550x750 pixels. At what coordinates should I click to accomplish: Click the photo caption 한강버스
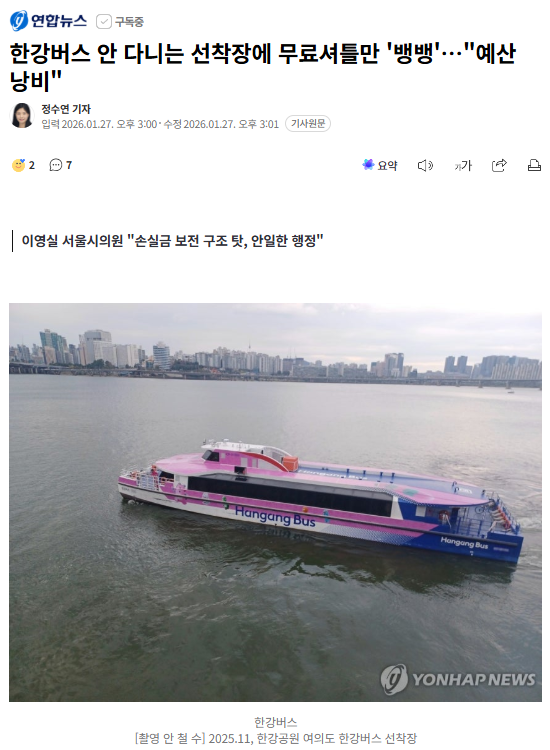tap(275, 722)
